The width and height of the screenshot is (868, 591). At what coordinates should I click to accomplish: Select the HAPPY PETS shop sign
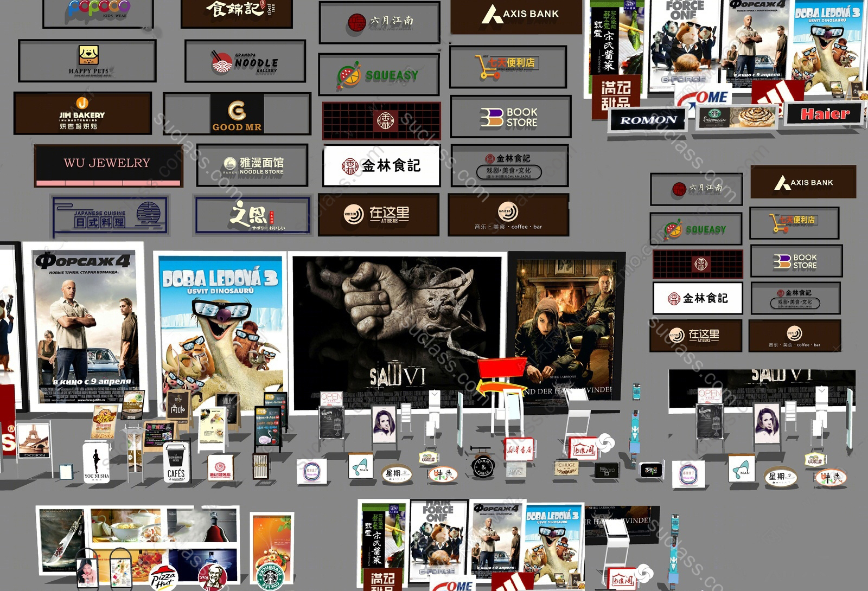click(x=87, y=61)
